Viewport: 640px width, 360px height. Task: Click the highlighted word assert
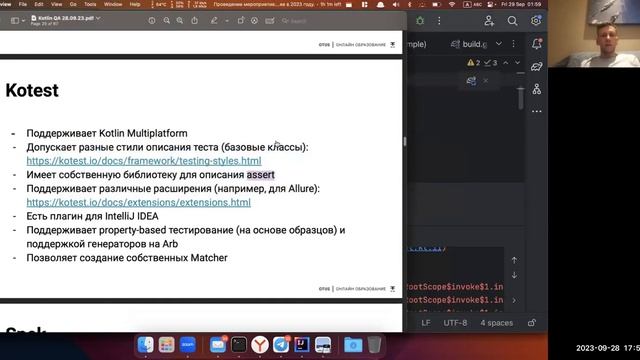coord(260,175)
